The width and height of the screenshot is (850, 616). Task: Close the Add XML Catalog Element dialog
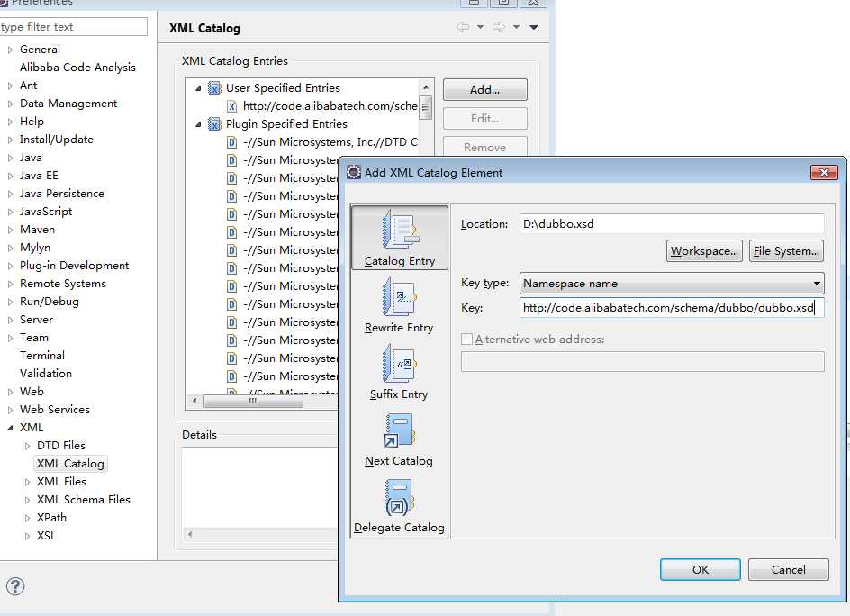click(824, 172)
